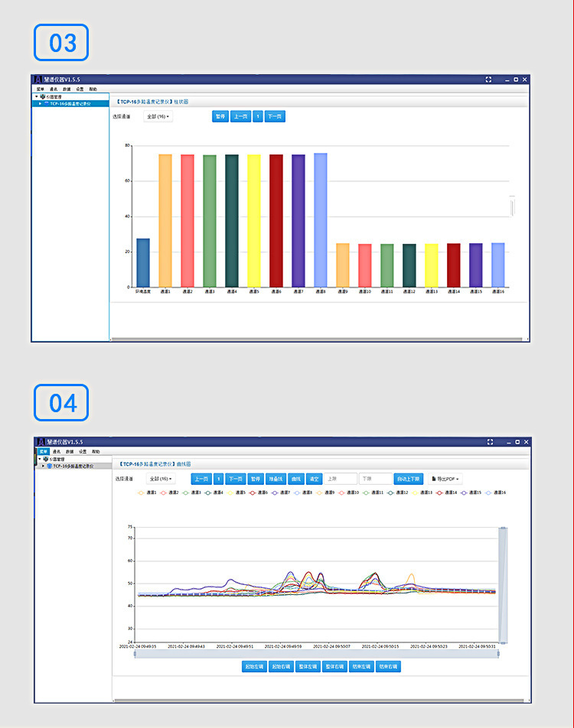Expand the TCP-16 tree node in upper window
574x728 pixels.
pyautogui.click(x=40, y=103)
